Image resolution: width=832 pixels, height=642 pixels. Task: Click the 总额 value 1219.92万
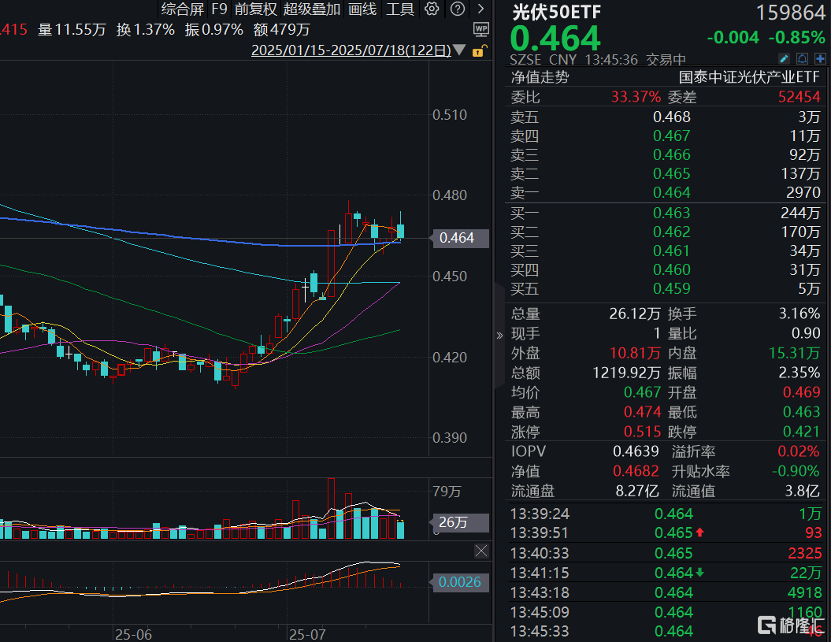626,373
